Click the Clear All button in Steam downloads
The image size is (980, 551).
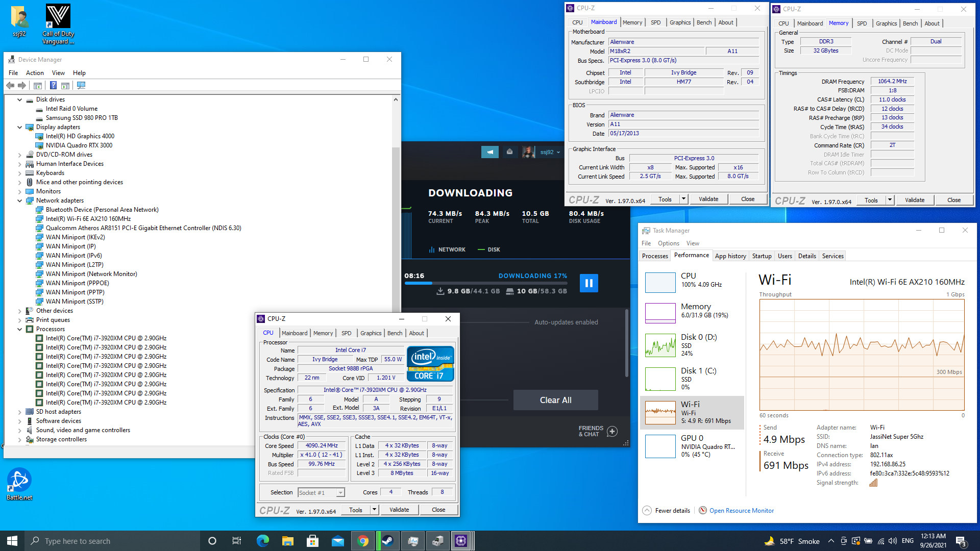pyautogui.click(x=555, y=400)
